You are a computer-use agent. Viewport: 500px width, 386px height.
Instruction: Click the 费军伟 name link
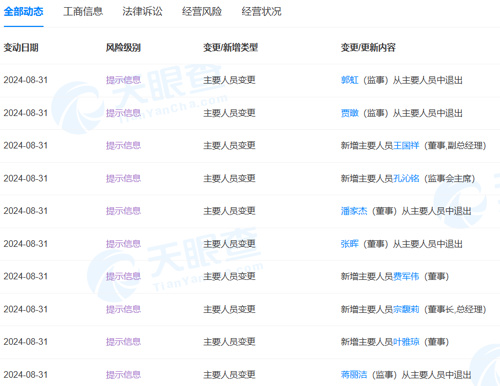tap(406, 276)
